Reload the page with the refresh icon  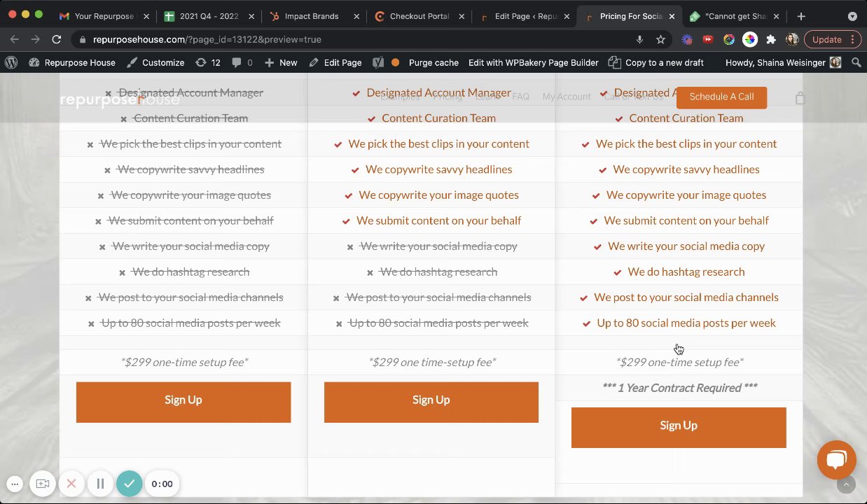point(57,40)
